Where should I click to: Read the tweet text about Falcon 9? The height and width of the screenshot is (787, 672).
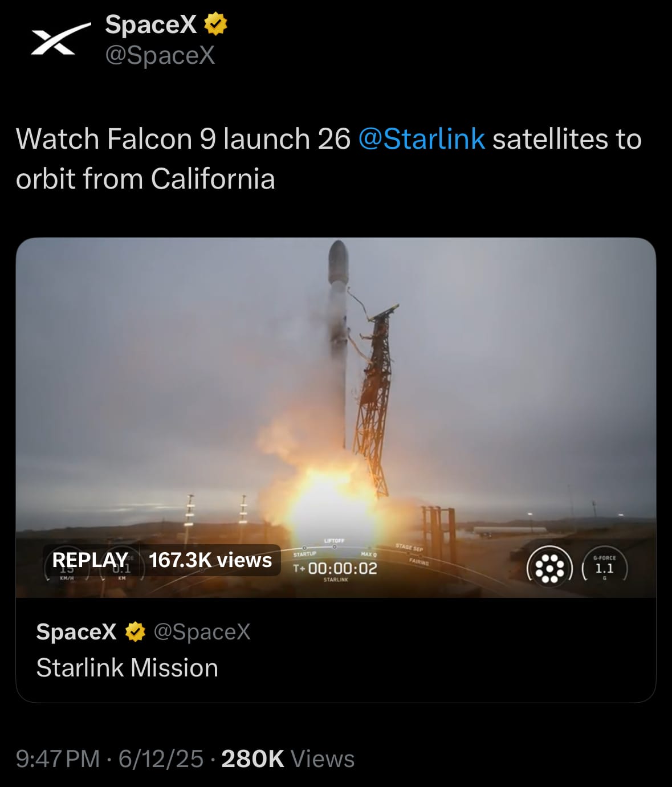point(329,158)
